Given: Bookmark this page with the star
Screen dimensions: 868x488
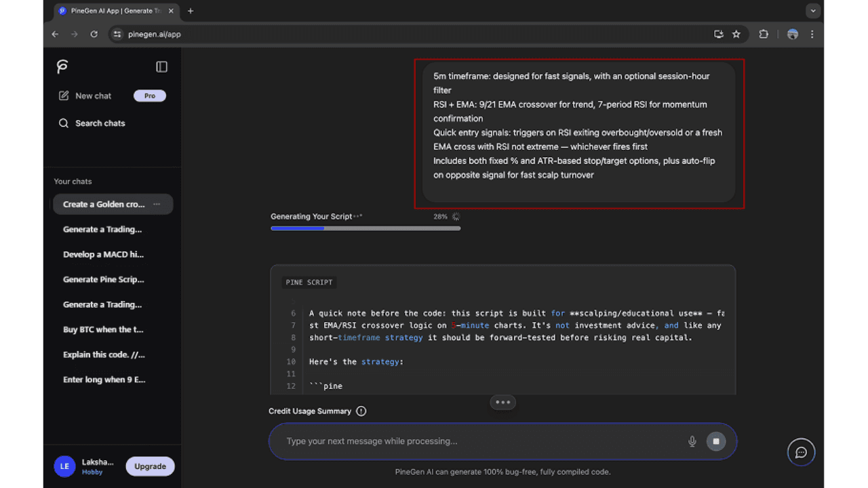Looking at the screenshot, I should coord(736,34).
